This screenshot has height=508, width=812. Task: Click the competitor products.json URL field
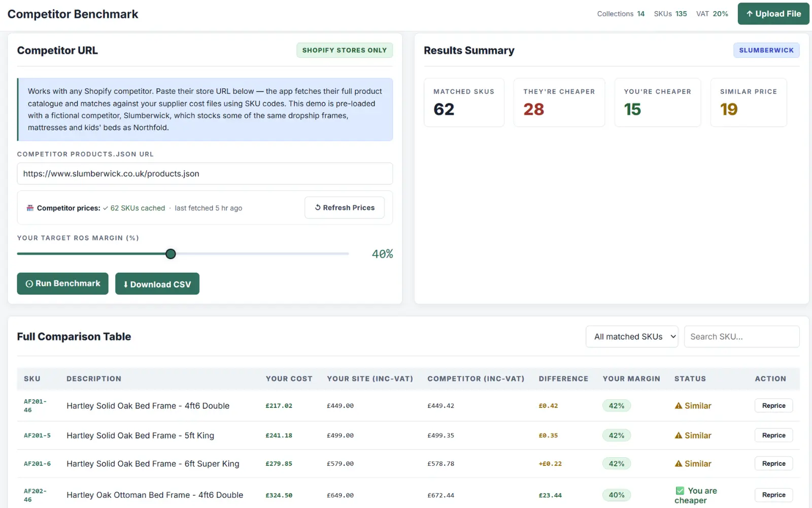[x=205, y=174]
